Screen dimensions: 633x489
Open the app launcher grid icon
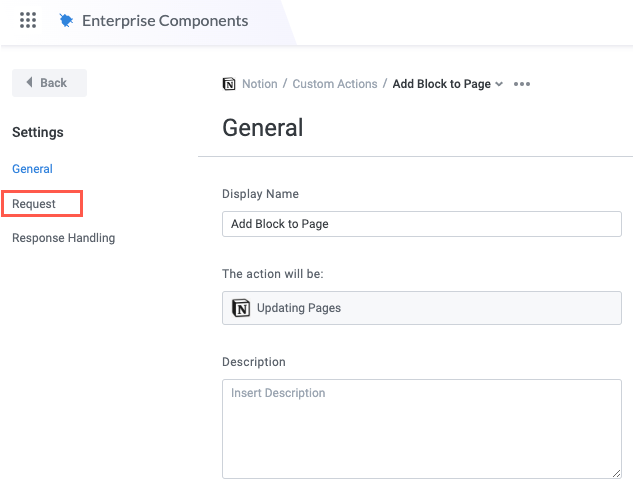click(28, 20)
